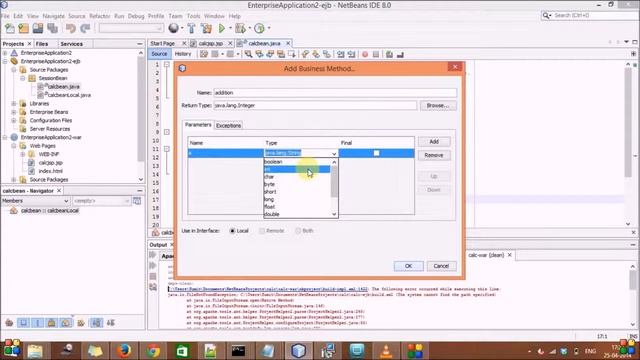Click the Undo arrow icon
Image resolution: width=640 pixels, height=360 pixels.
coord(71,28)
